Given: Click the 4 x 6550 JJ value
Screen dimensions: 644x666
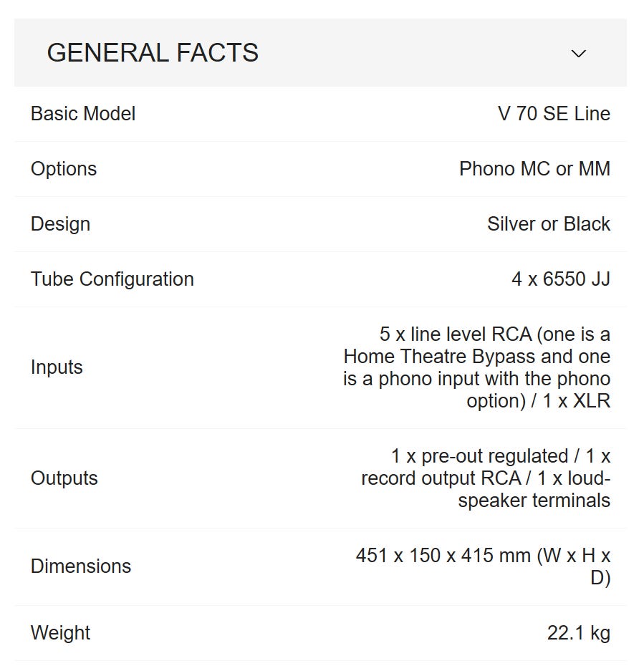Looking at the screenshot, I should pyautogui.click(x=561, y=279).
